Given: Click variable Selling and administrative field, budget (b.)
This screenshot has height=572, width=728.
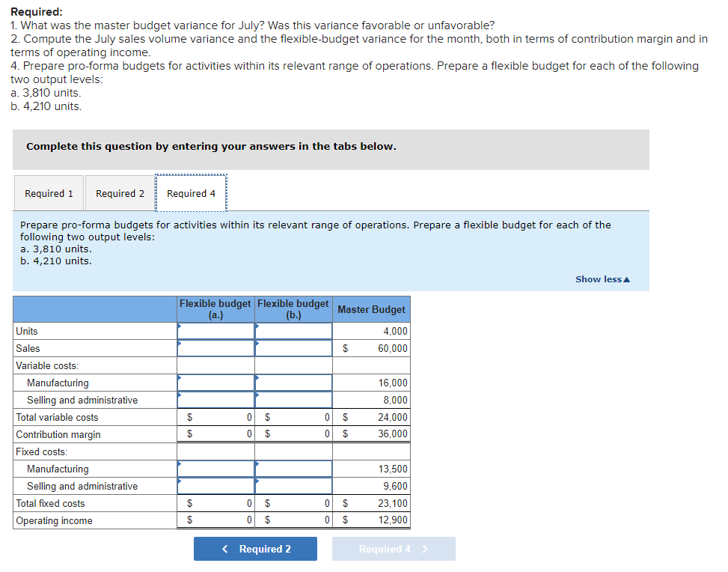Looking at the screenshot, I should point(293,400).
